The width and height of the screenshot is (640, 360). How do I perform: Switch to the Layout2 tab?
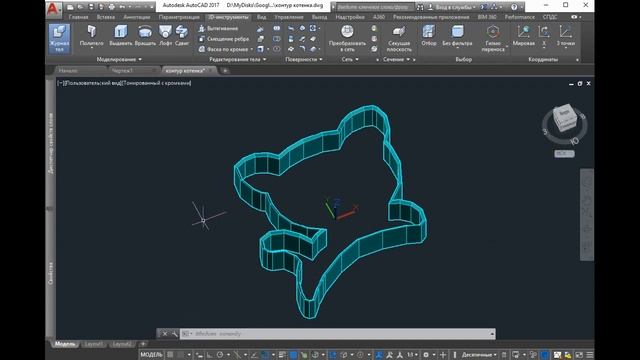[122, 344]
